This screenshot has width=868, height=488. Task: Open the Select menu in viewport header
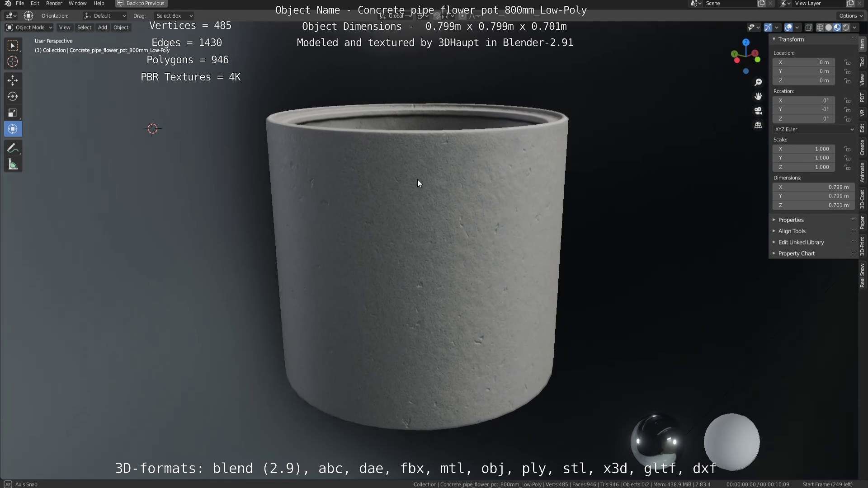(84, 28)
